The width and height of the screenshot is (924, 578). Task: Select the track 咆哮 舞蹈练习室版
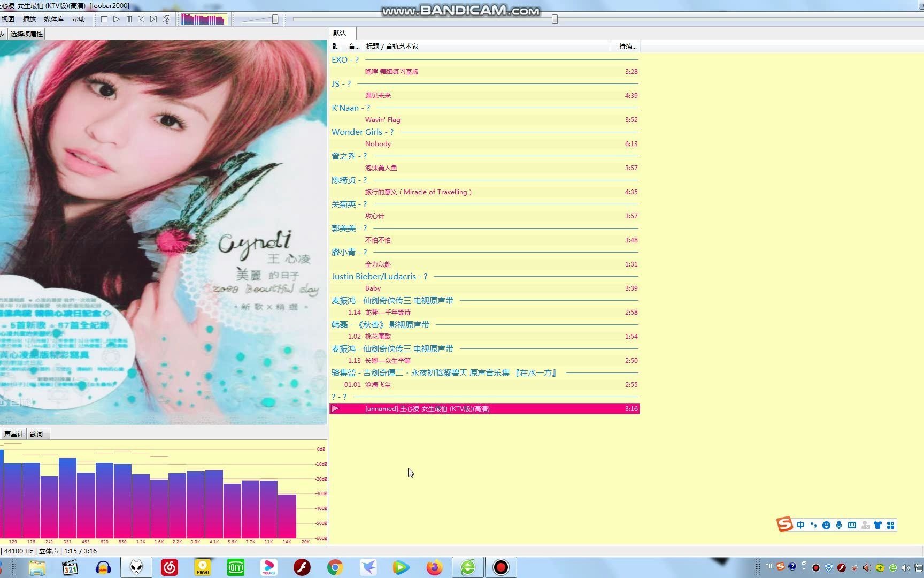[484, 72]
